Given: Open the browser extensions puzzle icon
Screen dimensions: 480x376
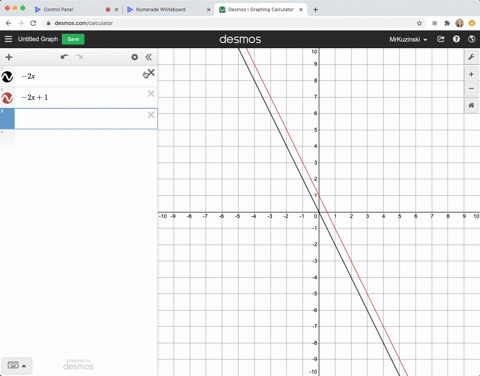Looking at the screenshot, I should click(x=447, y=23).
